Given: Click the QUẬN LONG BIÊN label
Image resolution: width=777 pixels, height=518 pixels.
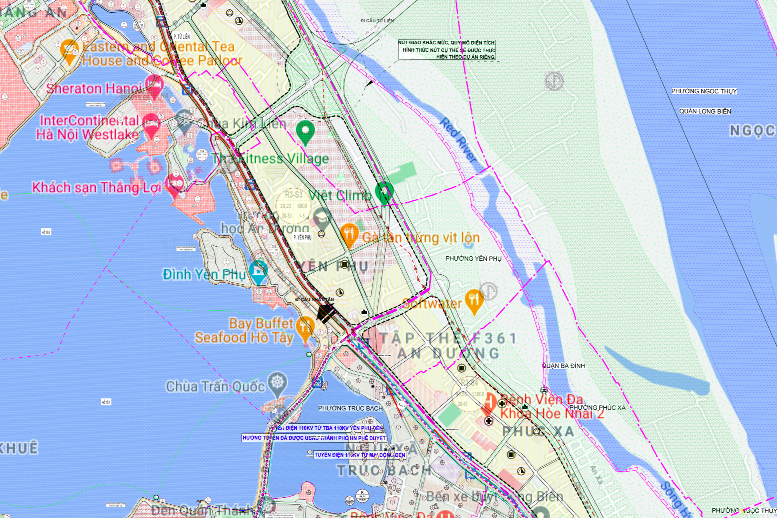Looking at the screenshot, I should click(705, 112).
